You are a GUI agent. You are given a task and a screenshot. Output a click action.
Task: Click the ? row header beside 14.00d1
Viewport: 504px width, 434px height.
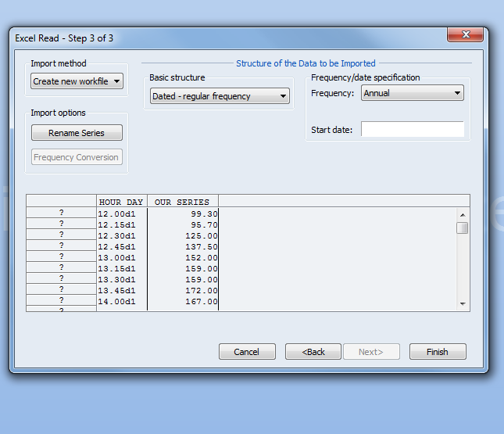[61, 300]
